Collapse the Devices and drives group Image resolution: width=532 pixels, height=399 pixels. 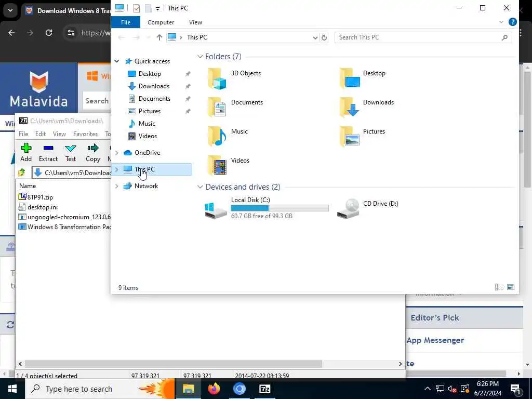tap(200, 187)
